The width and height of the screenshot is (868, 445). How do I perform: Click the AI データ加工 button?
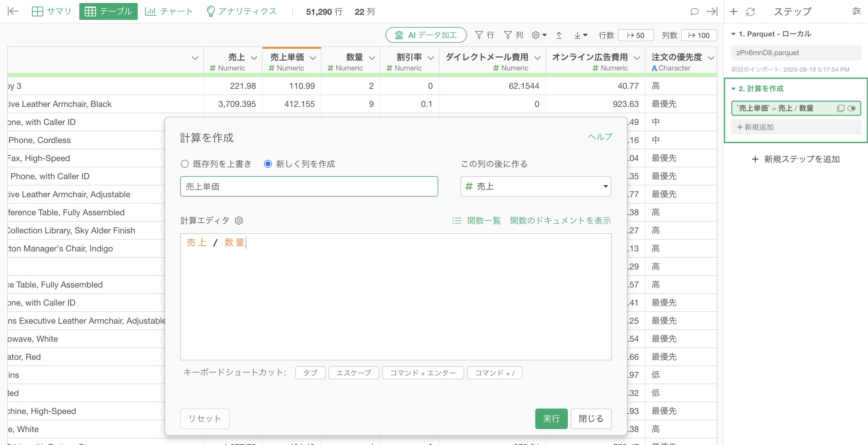click(x=426, y=35)
